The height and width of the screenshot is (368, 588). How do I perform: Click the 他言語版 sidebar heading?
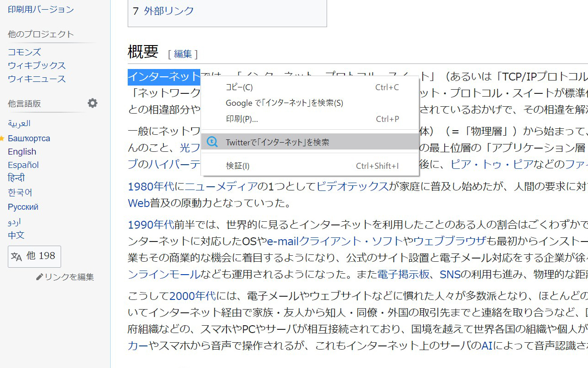(x=24, y=103)
